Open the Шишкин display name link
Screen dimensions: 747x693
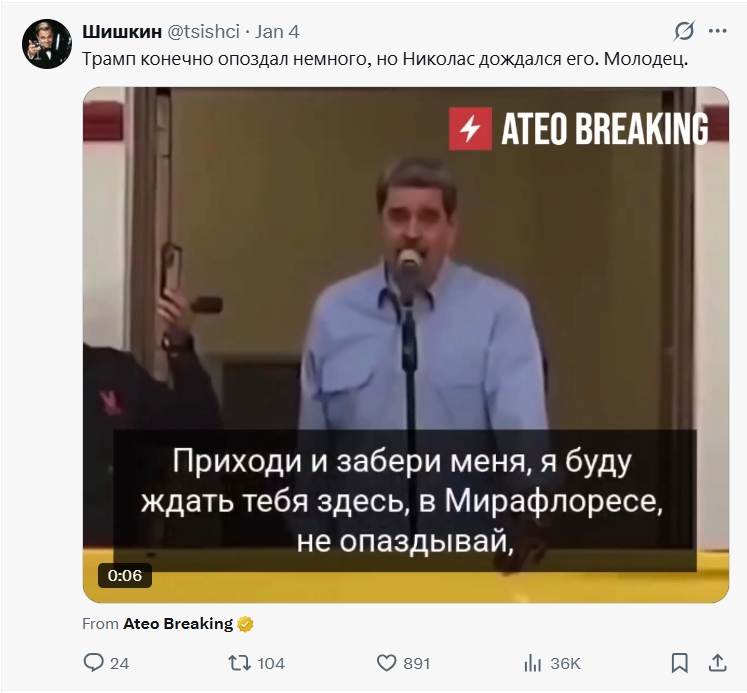[122, 31]
